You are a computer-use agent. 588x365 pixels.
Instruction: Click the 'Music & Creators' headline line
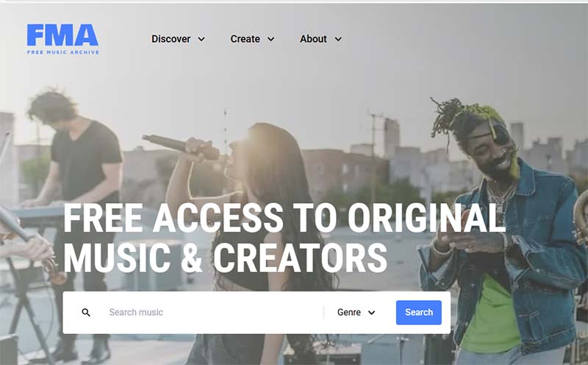tap(225, 258)
